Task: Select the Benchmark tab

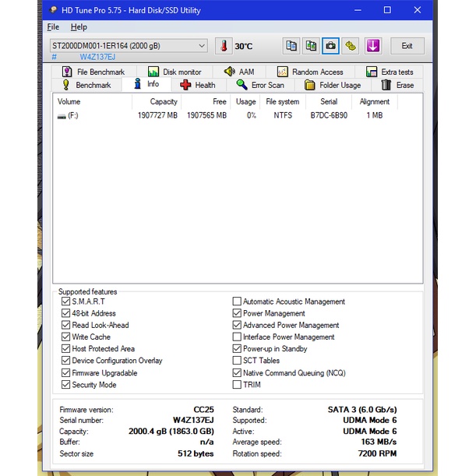Action: tap(86, 85)
